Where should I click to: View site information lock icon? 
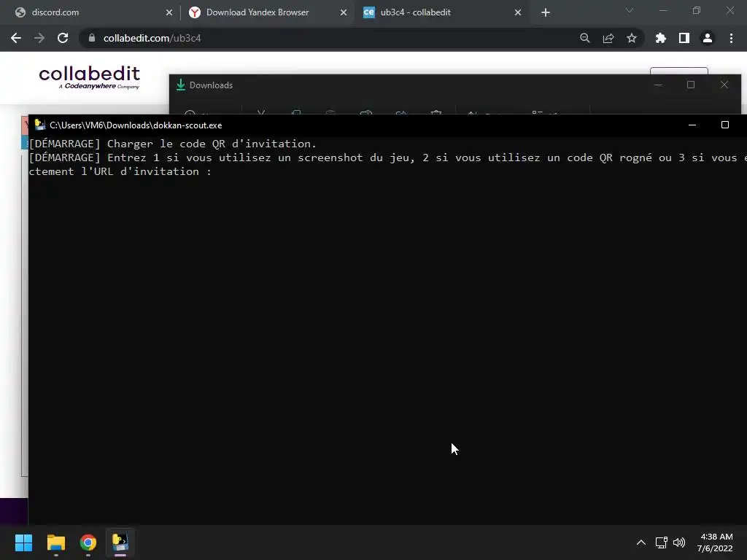point(92,38)
